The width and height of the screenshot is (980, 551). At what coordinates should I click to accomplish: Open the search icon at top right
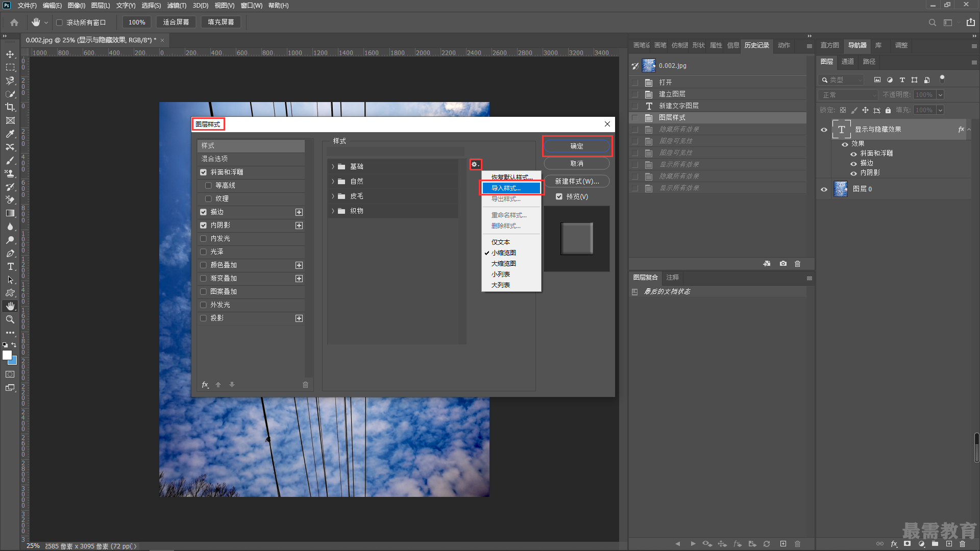tap(932, 22)
